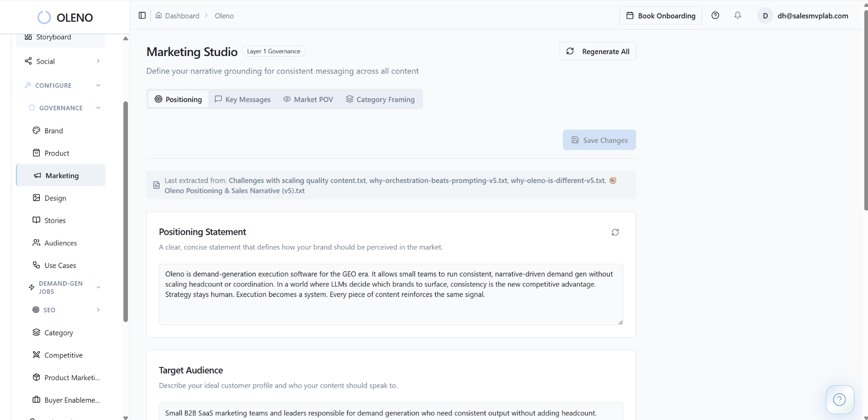Viewport: 868px width, 420px height.
Task: Click the Oleno logo
Action: (x=65, y=18)
